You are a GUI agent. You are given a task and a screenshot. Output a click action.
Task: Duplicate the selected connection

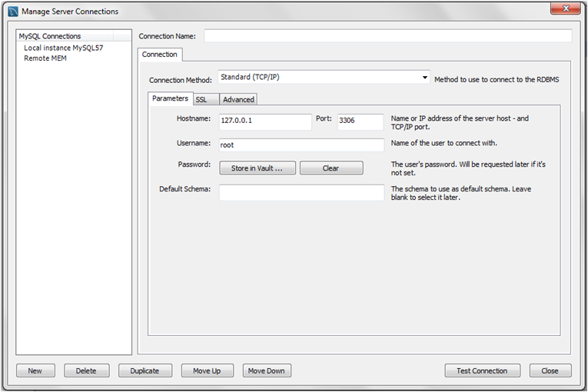tap(145, 370)
